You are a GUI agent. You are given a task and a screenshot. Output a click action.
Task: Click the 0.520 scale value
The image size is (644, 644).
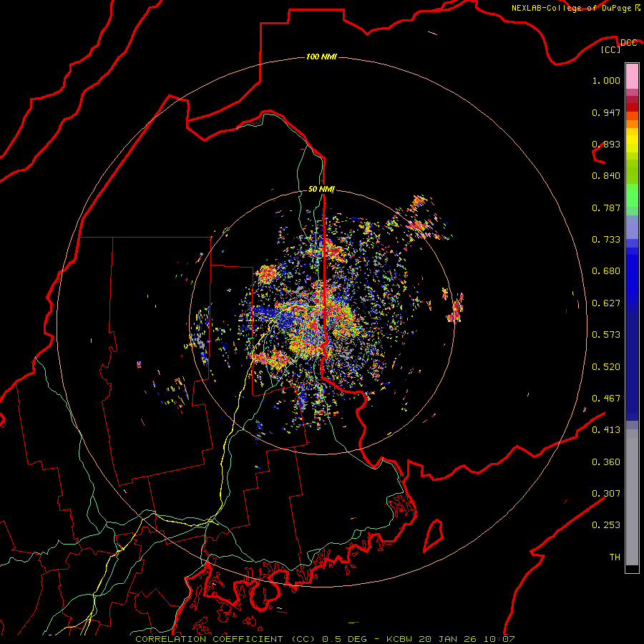click(x=606, y=367)
